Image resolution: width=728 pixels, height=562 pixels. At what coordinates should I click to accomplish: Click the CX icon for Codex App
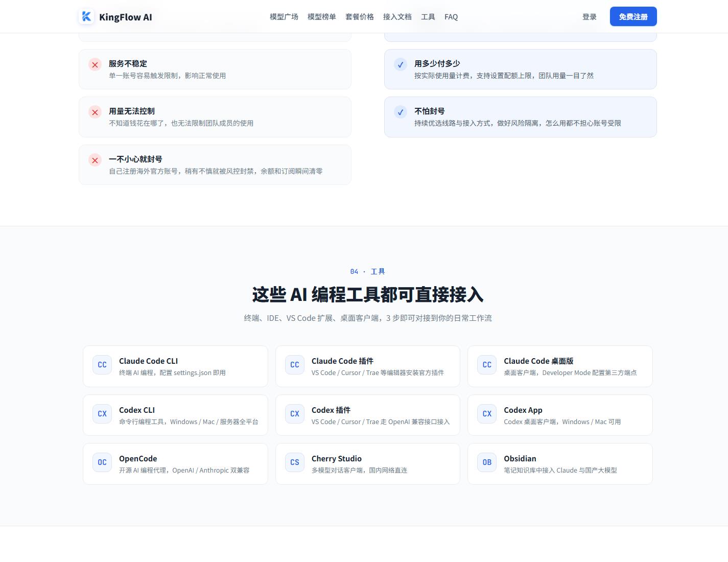[x=487, y=414]
